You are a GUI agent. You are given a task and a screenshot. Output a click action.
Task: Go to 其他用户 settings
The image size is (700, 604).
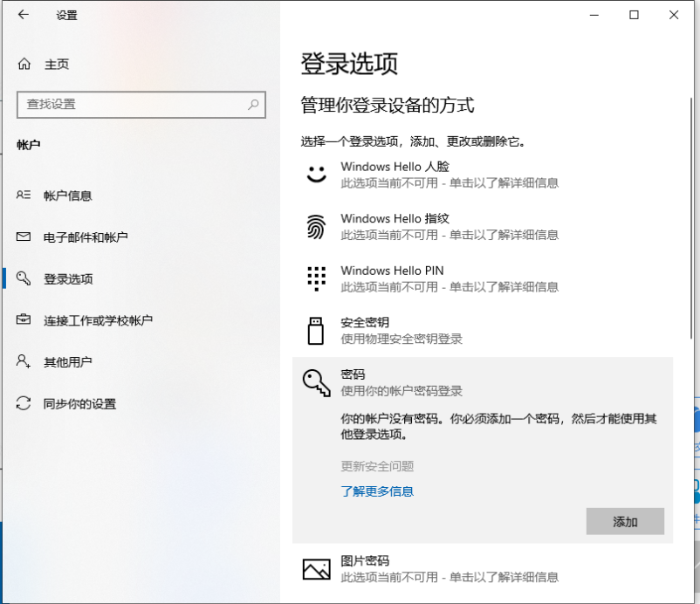click(67, 362)
